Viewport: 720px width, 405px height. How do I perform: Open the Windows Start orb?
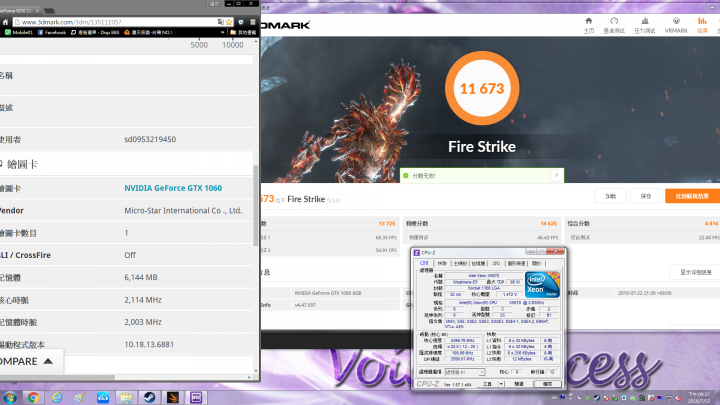coord(10,397)
